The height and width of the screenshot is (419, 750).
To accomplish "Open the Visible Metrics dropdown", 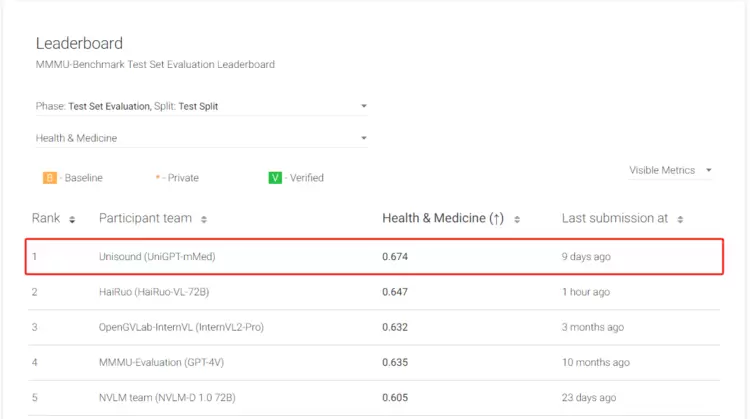I will point(670,170).
